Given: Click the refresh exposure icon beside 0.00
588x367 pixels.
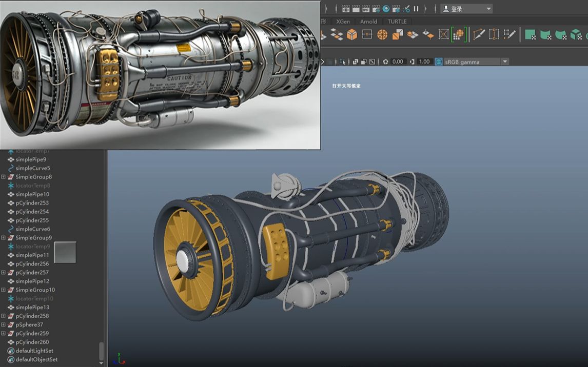Looking at the screenshot, I should tap(386, 61).
